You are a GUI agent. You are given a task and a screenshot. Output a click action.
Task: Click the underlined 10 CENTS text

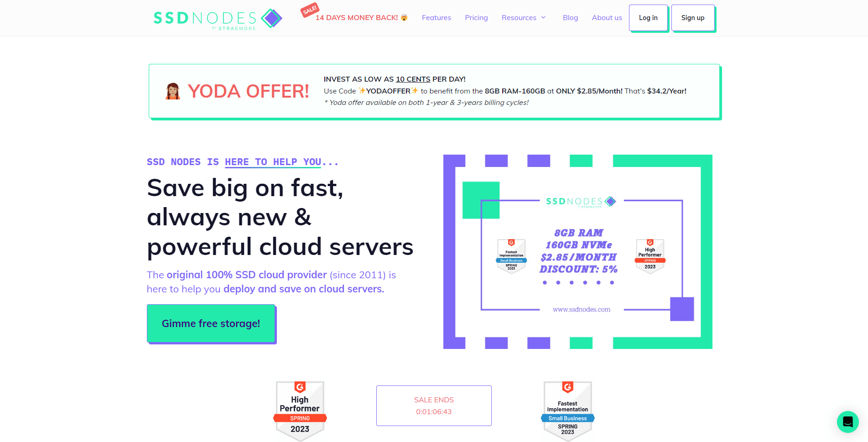(413, 79)
